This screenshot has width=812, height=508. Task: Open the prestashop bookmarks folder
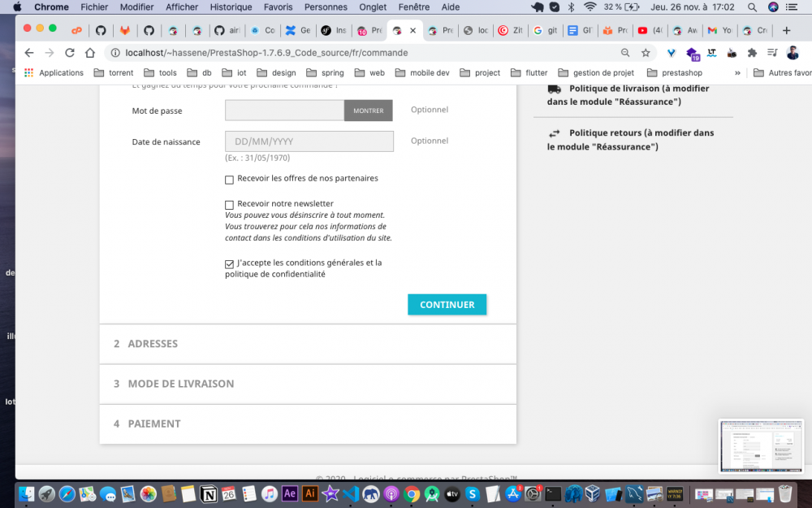pyautogui.click(x=680, y=72)
